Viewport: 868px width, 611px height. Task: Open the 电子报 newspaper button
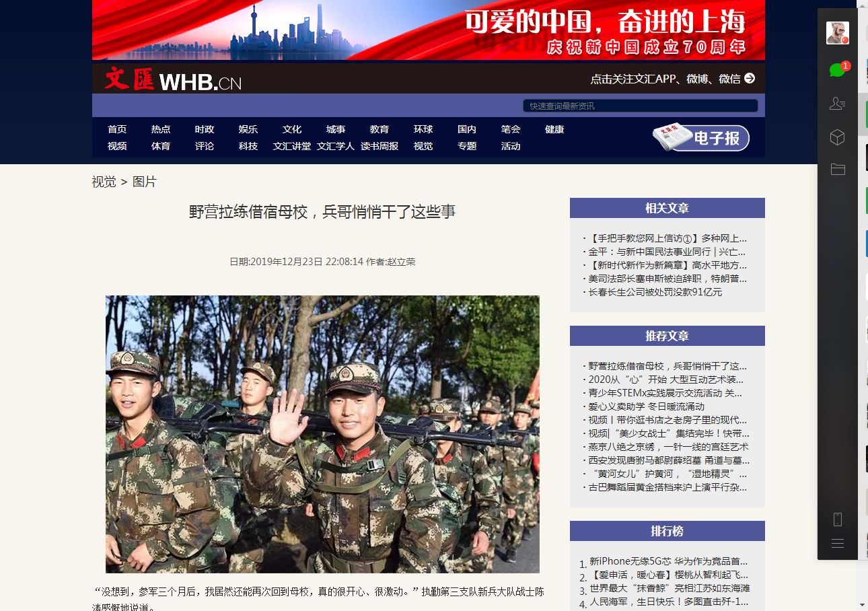coord(700,137)
